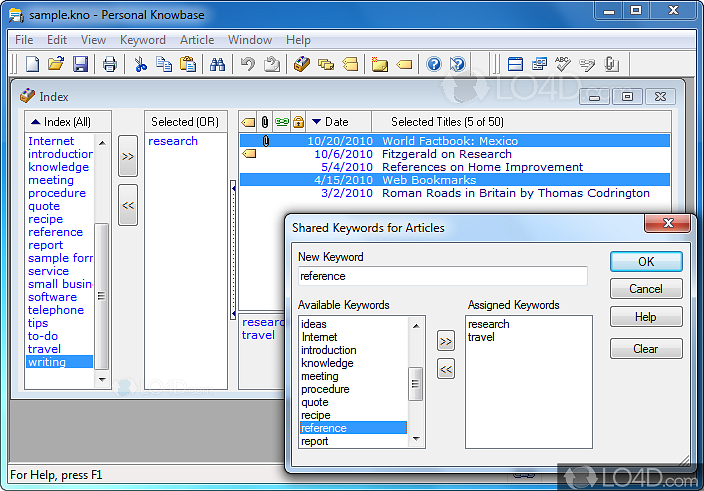Sort by the Date column header
The height and width of the screenshot is (491, 704).
(337, 121)
